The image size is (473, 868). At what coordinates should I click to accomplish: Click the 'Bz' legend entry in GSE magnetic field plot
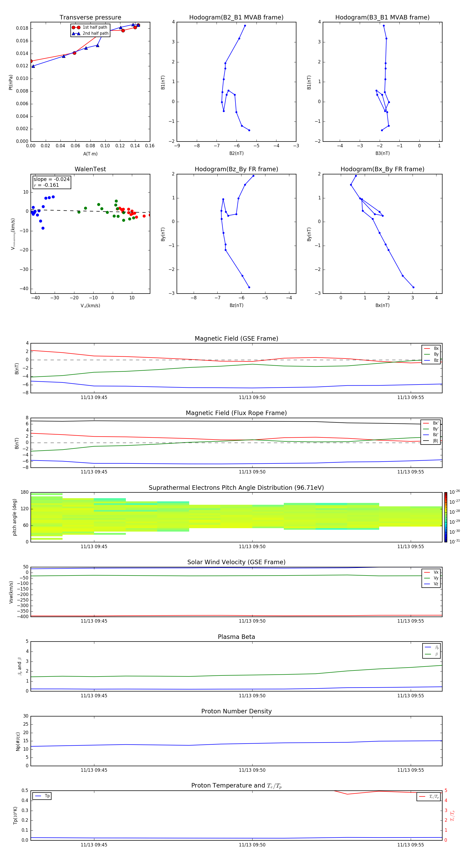click(x=431, y=361)
